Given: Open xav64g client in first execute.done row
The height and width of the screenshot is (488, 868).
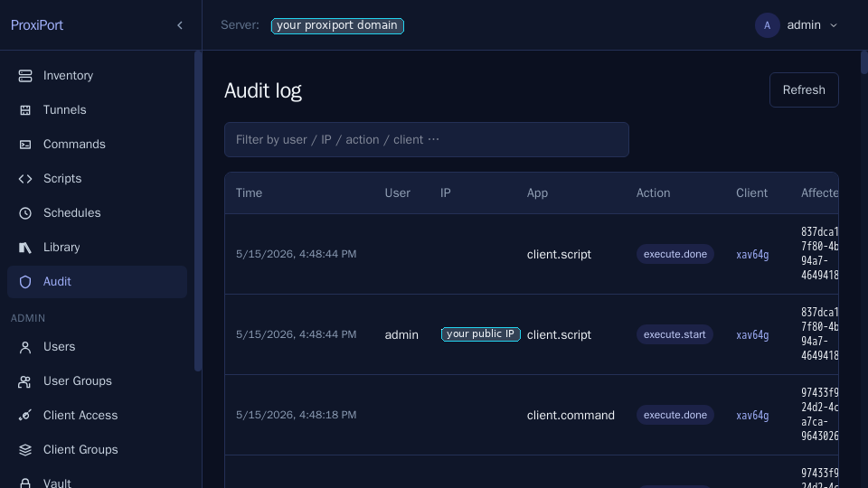Looking at the screenshot, I should pos(752,255).
